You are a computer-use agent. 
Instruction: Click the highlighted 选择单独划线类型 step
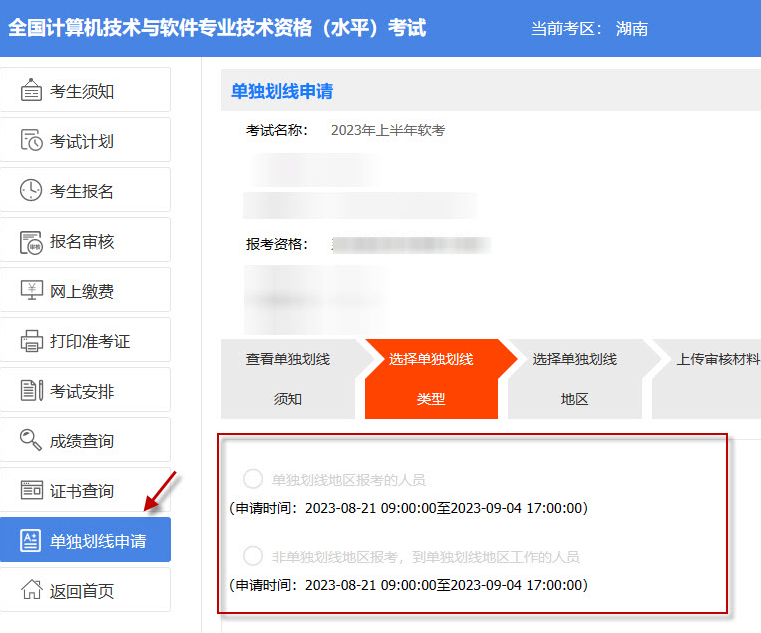431,378
